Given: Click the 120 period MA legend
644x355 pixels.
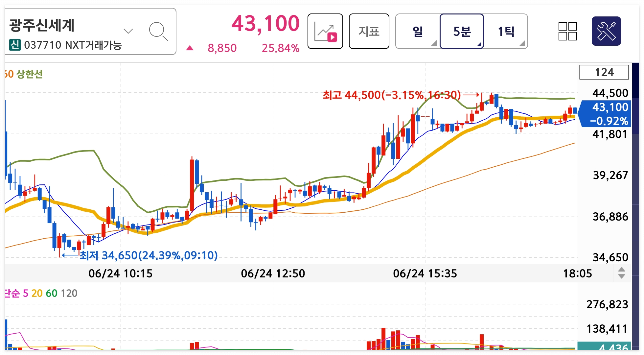Looking at the screenshot, I should click(69, 293).
